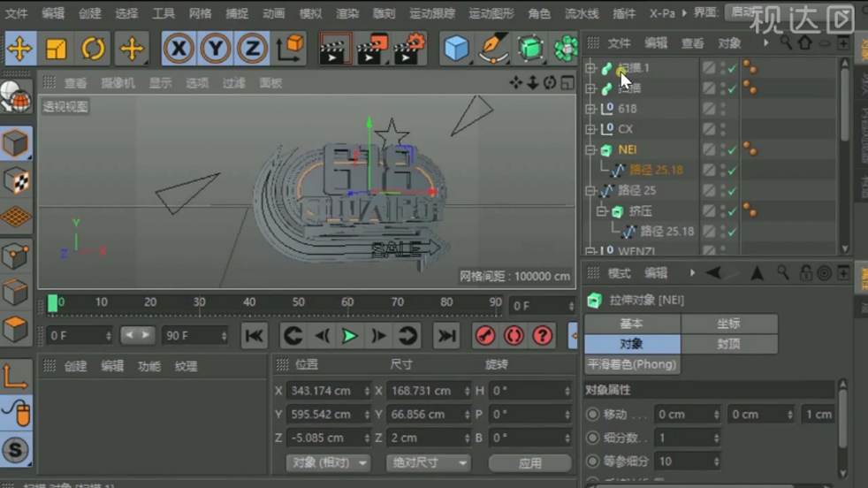Select the Scale tool
The height and width of the screenshot is (488, 868).
pyautogui.click(x=56, y=49)
